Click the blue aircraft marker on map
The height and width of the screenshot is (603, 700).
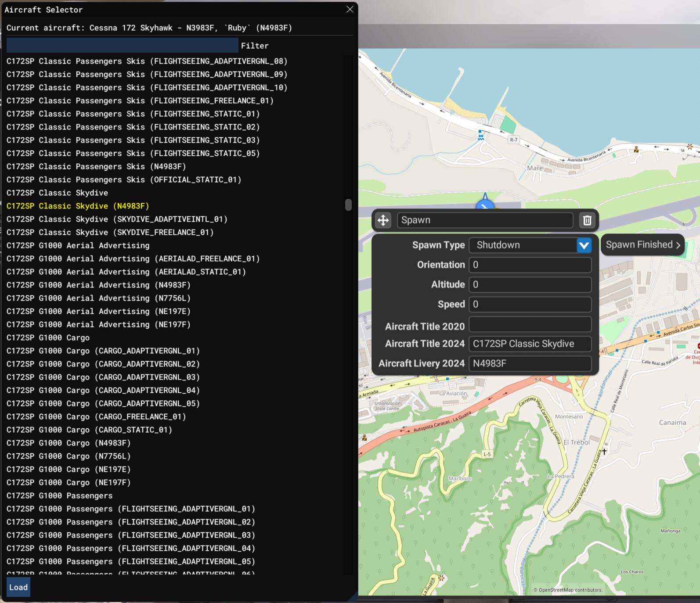(x=485, y=204)
